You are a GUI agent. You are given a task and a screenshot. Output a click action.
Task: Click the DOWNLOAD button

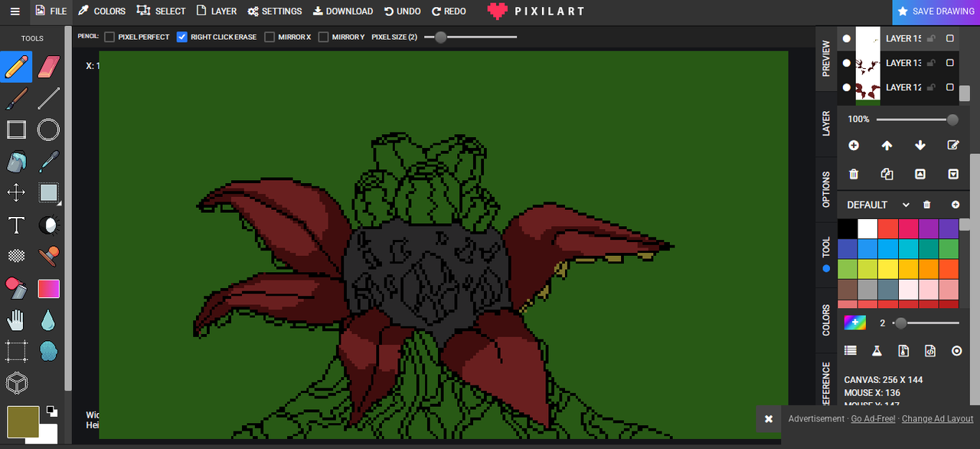(x=343, y=11)
